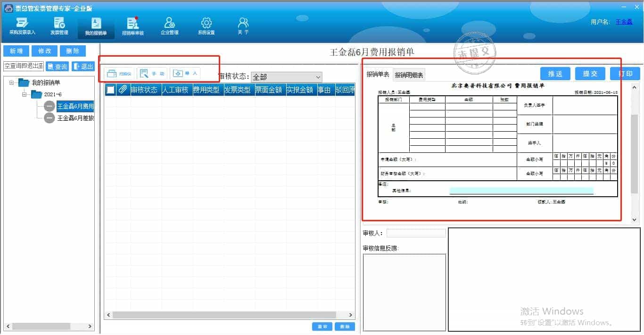This screenshot has width=644, height=335.
Task: Click the 2021-6 folder icon
Action: tap(36, 94)
